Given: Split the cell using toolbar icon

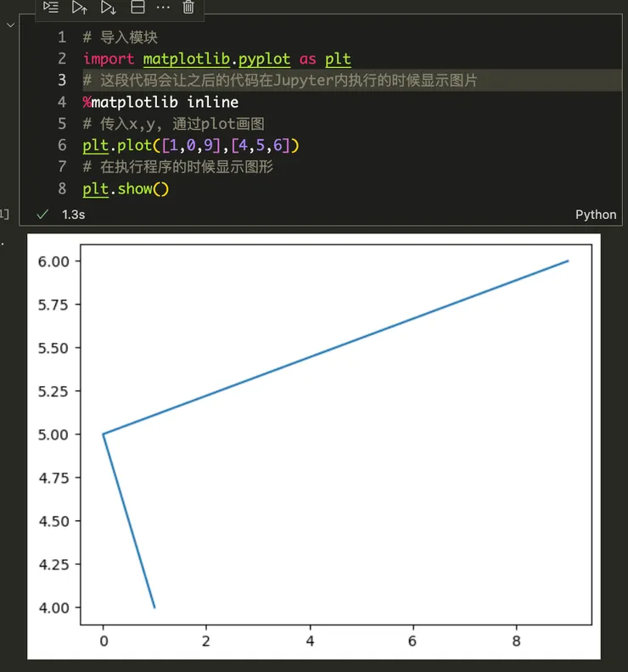Looking at the screenshot, I should coord(137,8).
